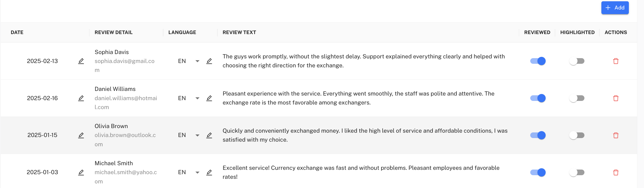Edit date of Olivia Brown review

click(x=81, y=135)
